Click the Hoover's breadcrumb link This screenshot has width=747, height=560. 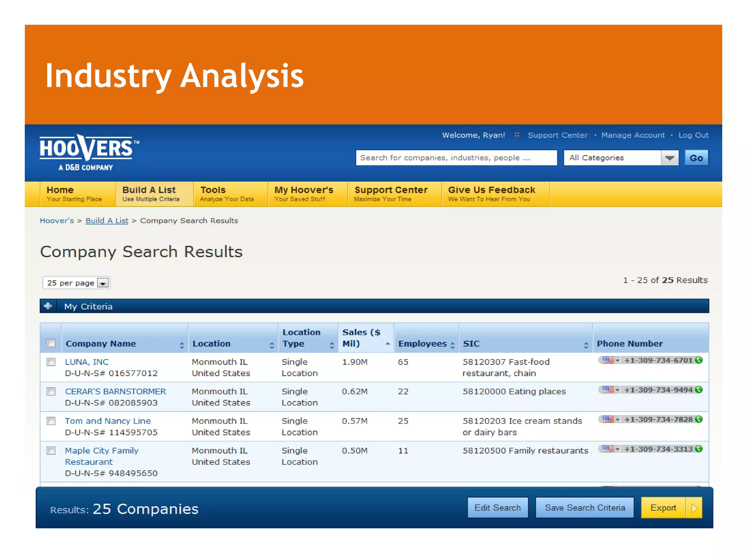57,221
